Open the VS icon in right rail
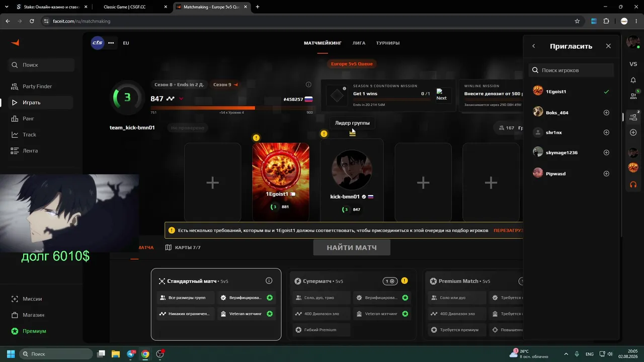This screenshot has width=644, height=362. click(x=633, y=64)
